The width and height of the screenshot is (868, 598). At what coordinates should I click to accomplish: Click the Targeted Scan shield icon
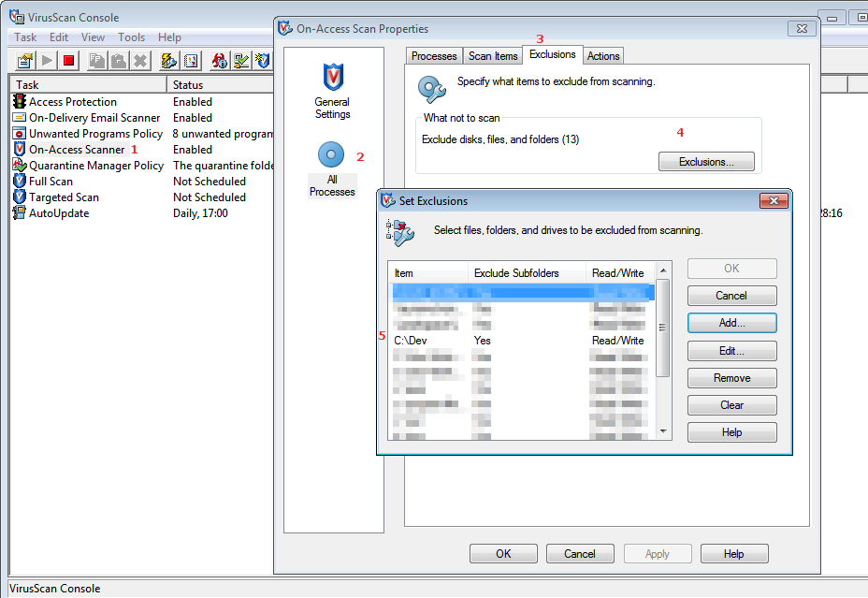(x=20, y=197)
